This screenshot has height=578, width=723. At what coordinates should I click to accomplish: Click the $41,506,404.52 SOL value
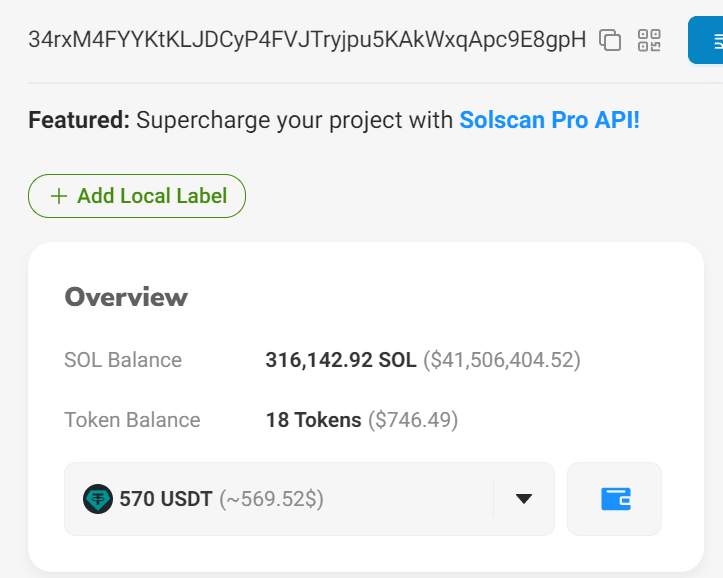[502, 360]
